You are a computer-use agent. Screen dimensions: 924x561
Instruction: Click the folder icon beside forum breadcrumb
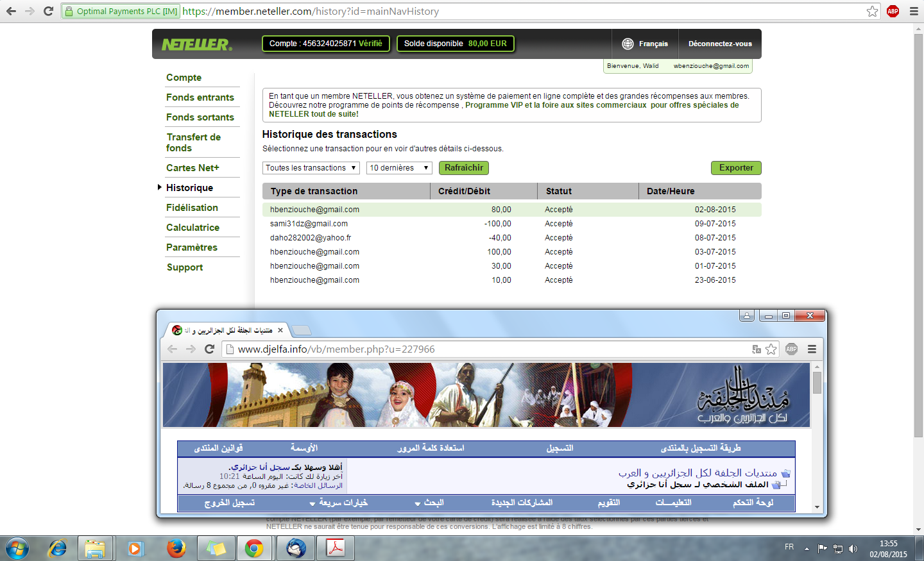785,473
